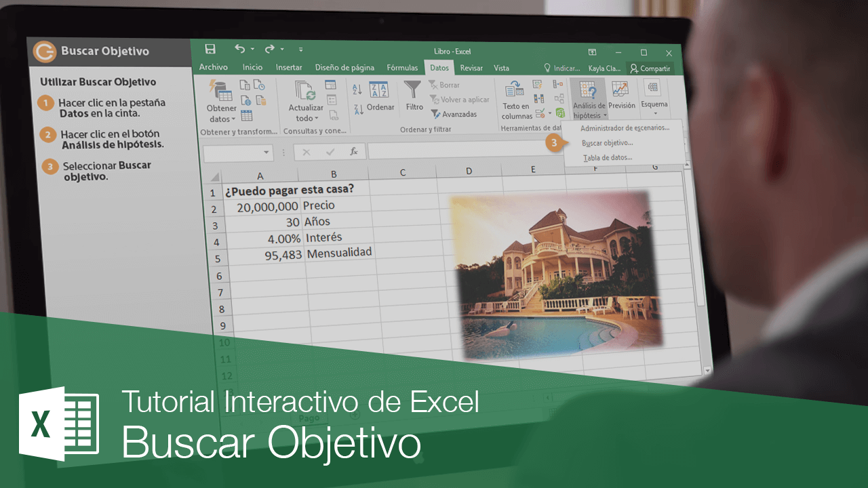The image size is (868, 488).
Task: Click the Ordenar sort dialog button
Action: click(380, 97)
